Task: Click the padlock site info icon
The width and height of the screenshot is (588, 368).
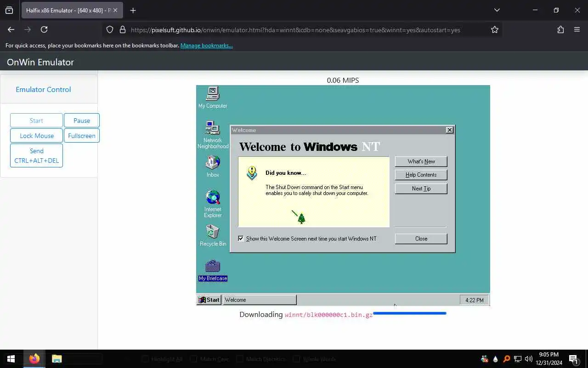Action: click(123, 29)
